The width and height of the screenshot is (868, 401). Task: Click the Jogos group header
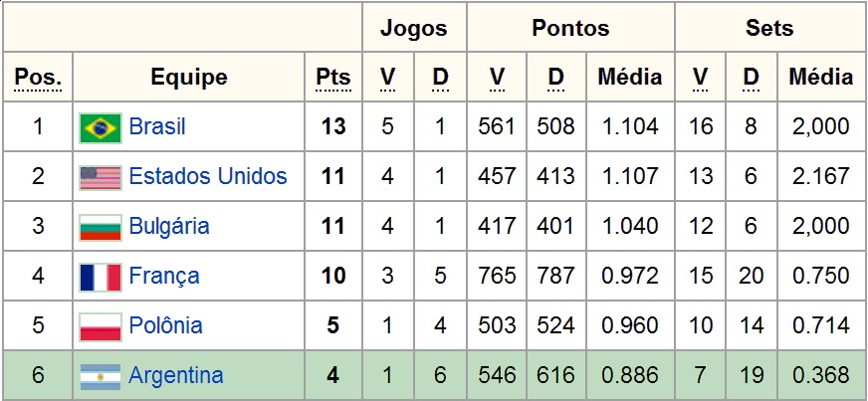tap(413, 28)
